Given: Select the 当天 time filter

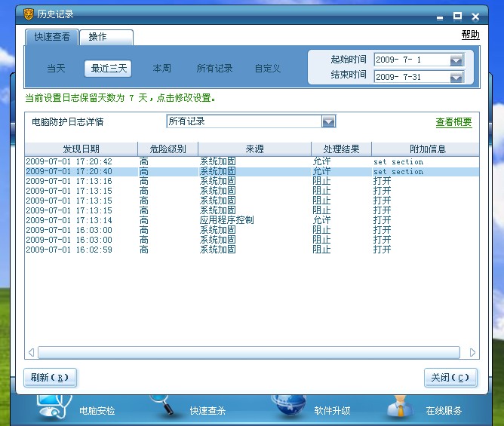Looking at the screenshot, I should click(56, 69).
